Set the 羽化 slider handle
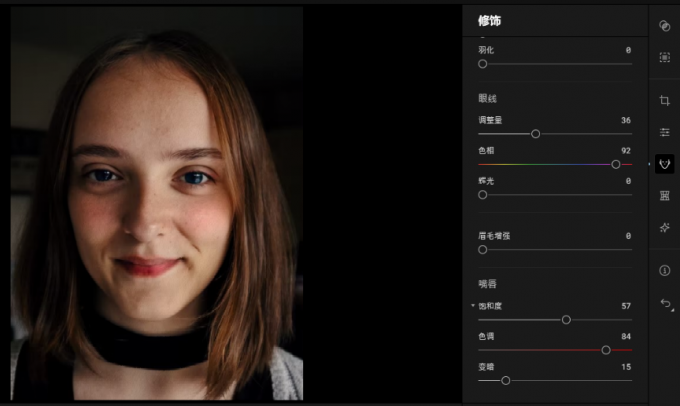The height and width of the screenshot is (406, 680). coord(483,64)
